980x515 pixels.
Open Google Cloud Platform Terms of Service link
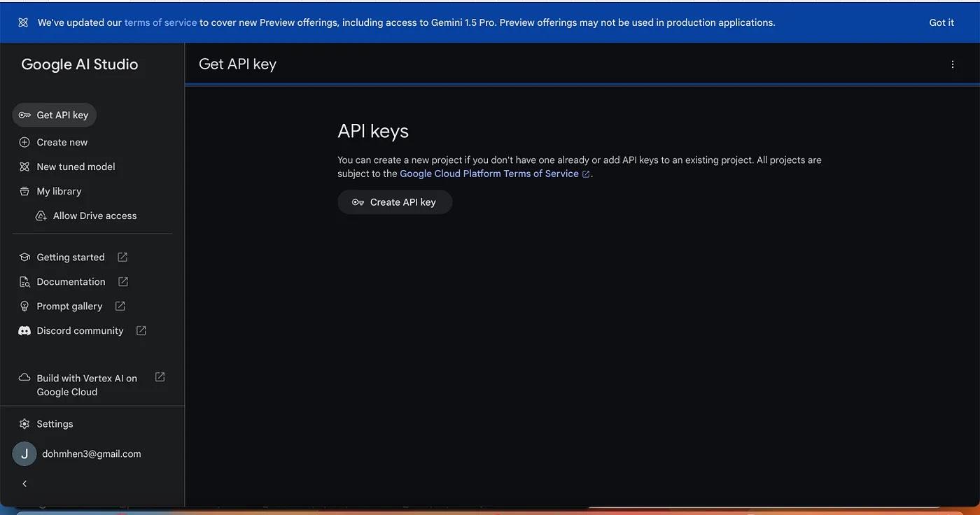click(x=489, y=174)
